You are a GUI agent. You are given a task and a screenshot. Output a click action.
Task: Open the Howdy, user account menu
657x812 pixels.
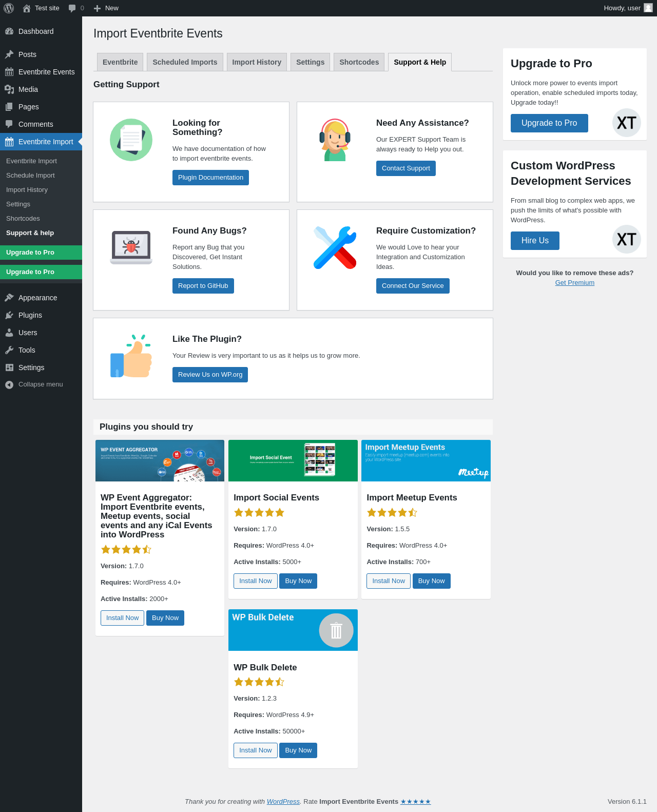pos(628,8)
